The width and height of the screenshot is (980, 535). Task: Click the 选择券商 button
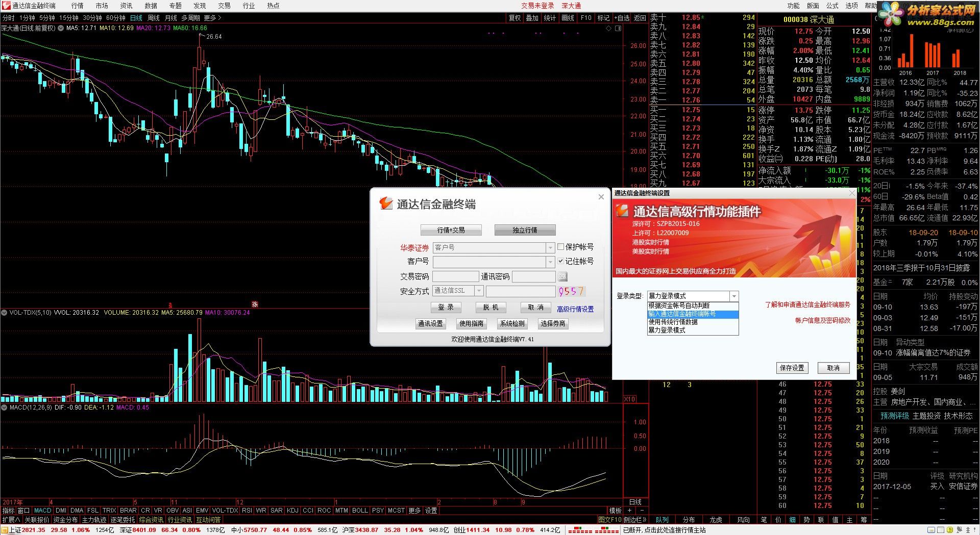553,323
